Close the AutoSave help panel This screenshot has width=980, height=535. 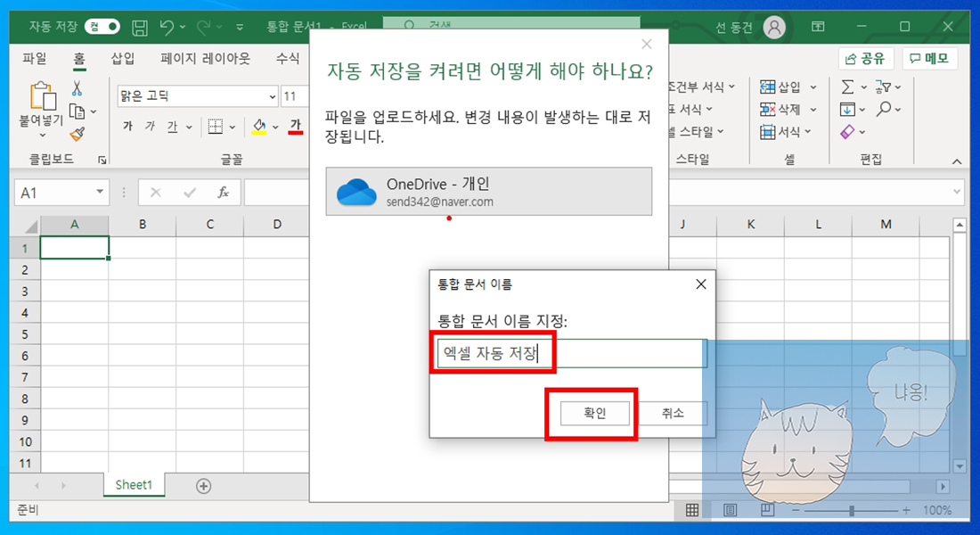pyautogui.click(x=647, y=44)
